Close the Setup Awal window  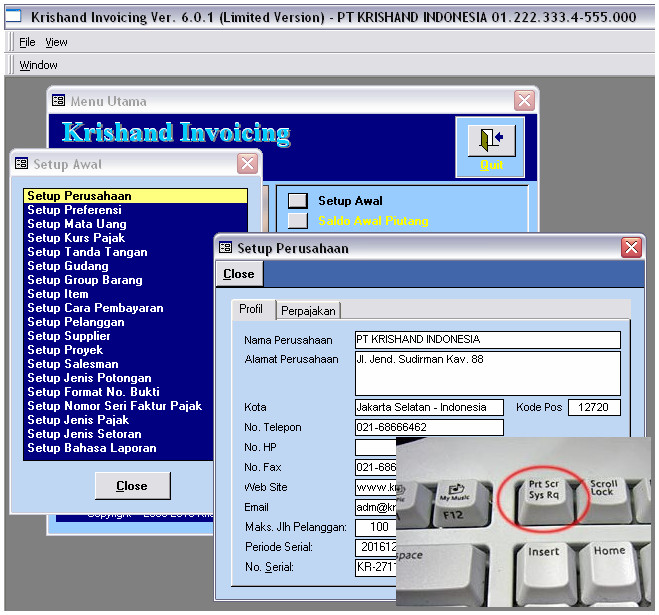point(247,164)
